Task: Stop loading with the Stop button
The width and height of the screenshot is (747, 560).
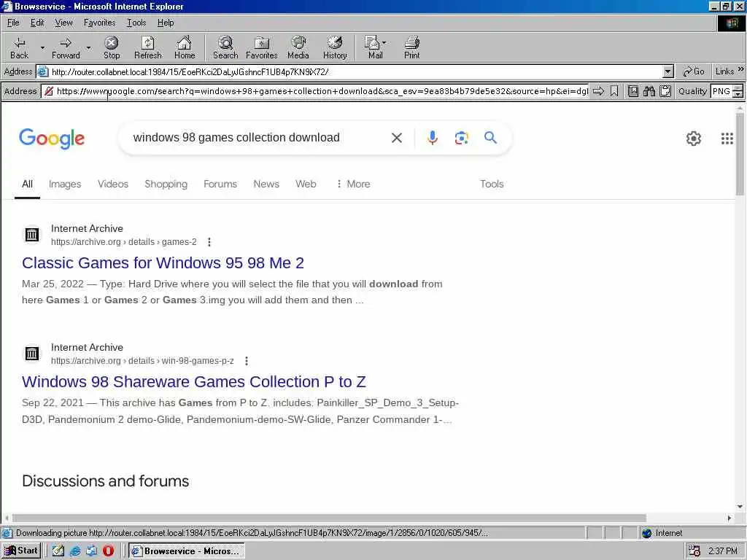Action: [112, 48]
